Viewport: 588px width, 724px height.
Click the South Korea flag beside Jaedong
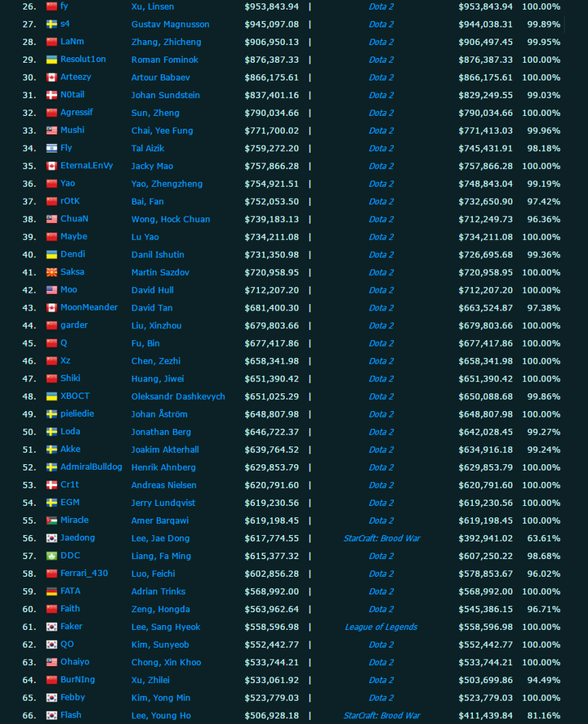[x=51, y=538]
